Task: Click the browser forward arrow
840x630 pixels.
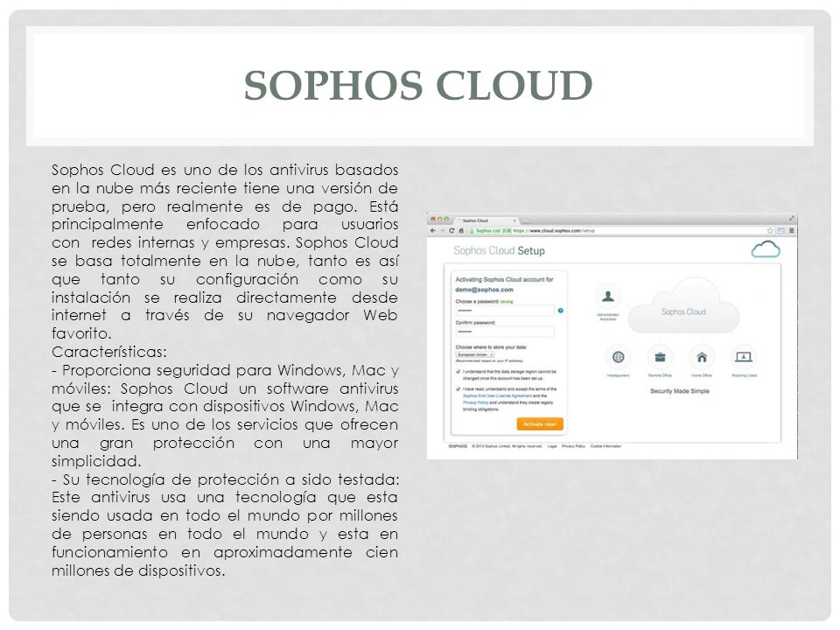Action: [443, 230]
